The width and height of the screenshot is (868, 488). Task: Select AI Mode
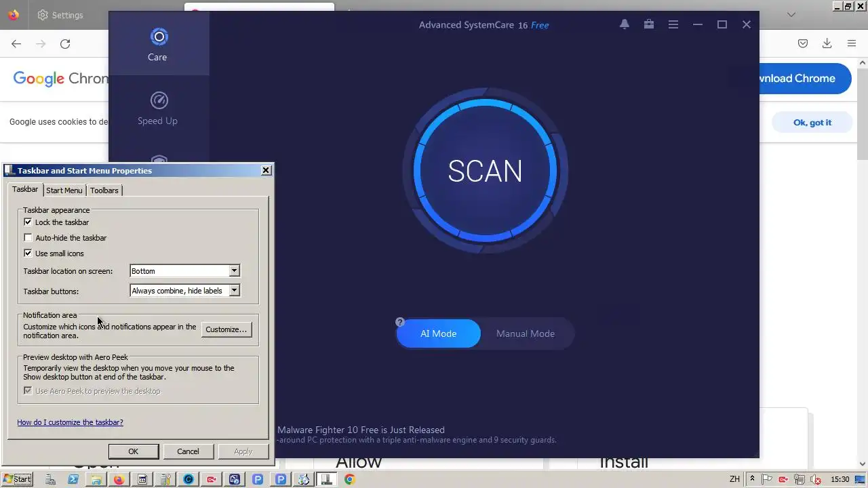click(x=438, y=333)
